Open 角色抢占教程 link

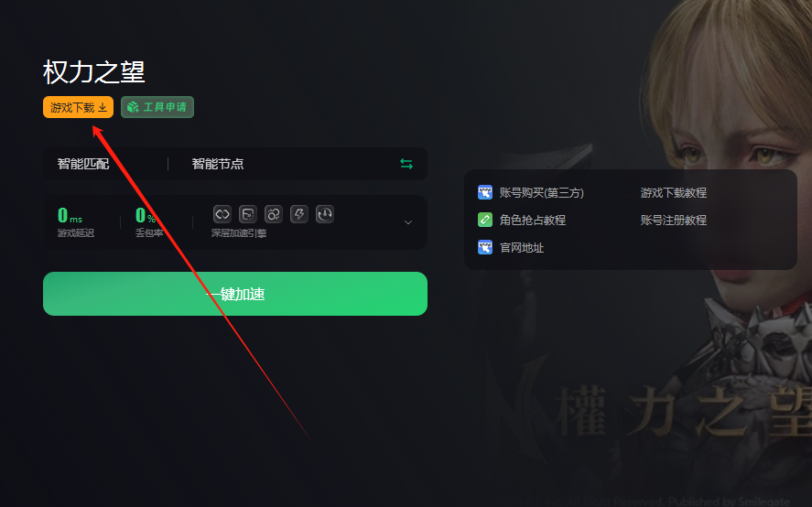click(533, 221)
